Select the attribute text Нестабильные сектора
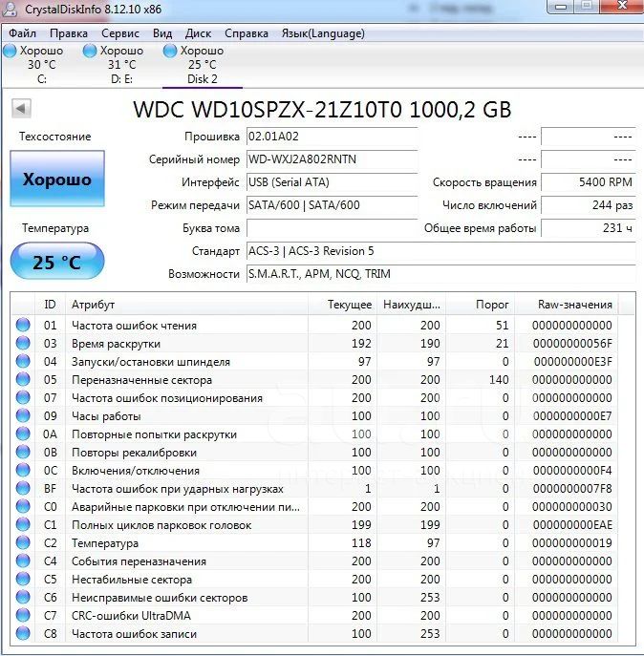The height and width of the screenshot is (656, 644). (x=132, y=580)
